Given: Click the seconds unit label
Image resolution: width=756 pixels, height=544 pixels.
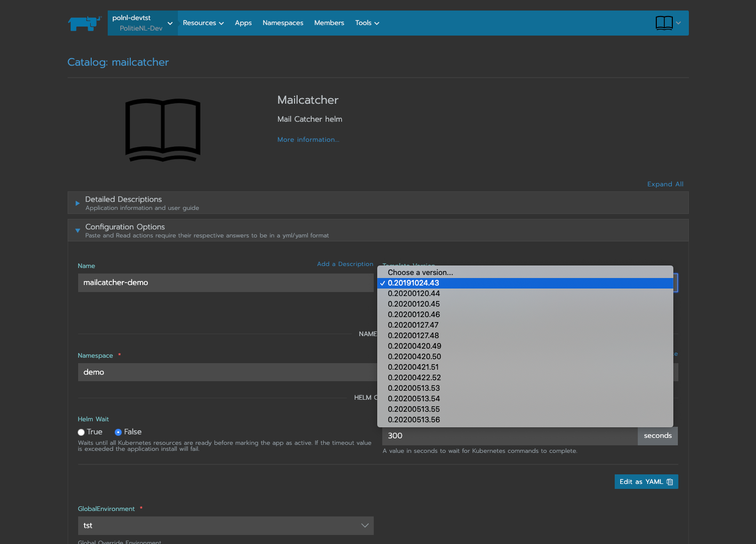Looking at the screenshot, I should [x=658, y=436].
